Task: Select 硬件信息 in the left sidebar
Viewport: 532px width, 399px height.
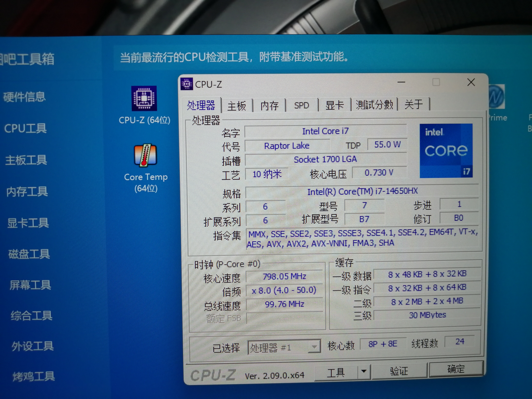Action: pos(24,97)
